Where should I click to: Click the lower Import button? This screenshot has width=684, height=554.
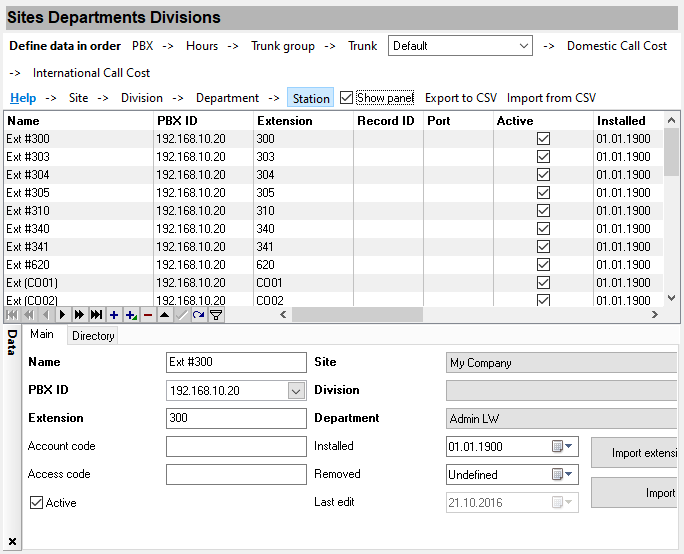[x=634, y=493]
